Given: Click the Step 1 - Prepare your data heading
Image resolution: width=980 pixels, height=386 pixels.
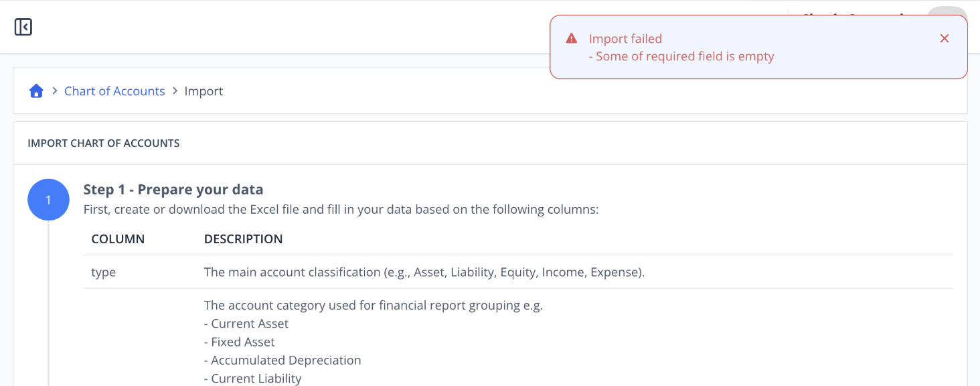Looking at the screenshot, I should click(x=173, y=190).
